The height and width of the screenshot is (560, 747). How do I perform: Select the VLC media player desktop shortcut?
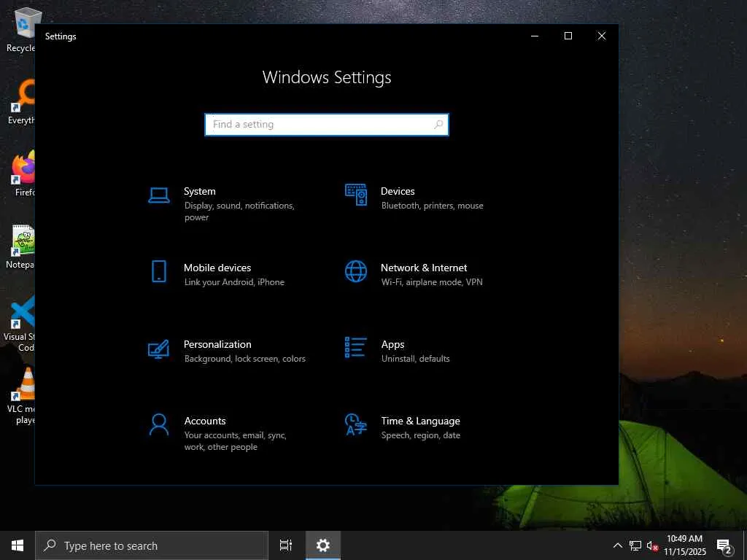pos(21,396)
